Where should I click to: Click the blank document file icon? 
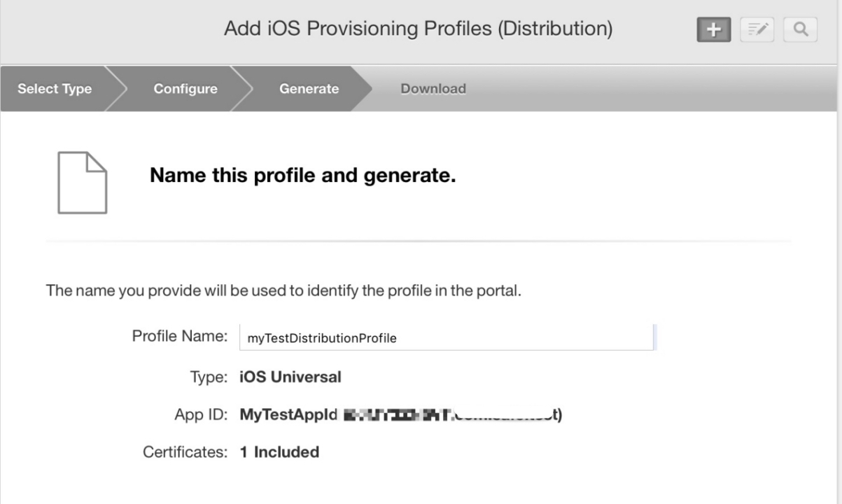(x=82, y=182)
